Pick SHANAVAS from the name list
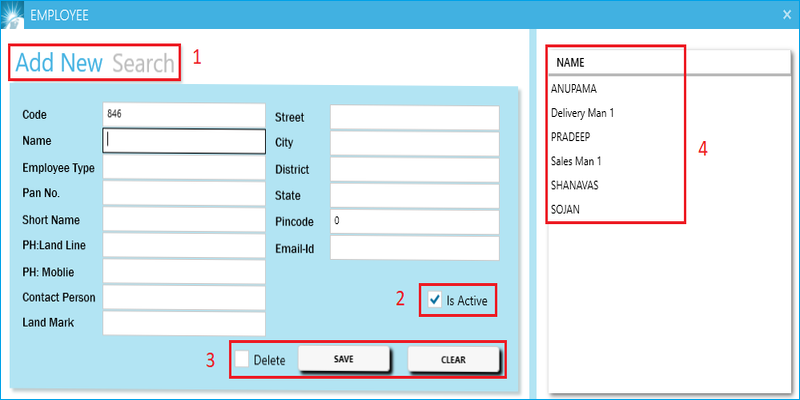The width and height of the screenshot is (800, 400). [574, 185]
